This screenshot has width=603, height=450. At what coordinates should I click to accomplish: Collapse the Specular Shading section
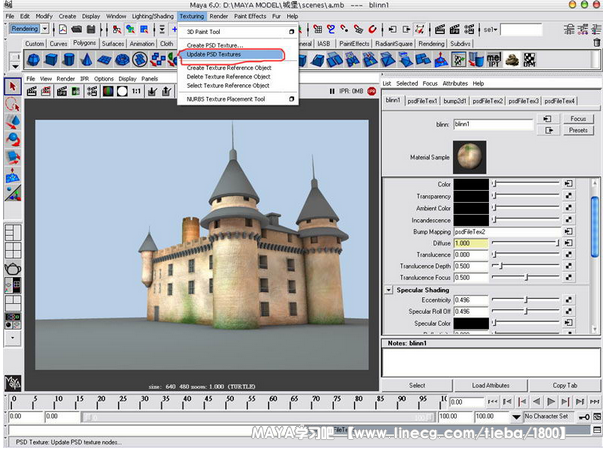[389, 290]
